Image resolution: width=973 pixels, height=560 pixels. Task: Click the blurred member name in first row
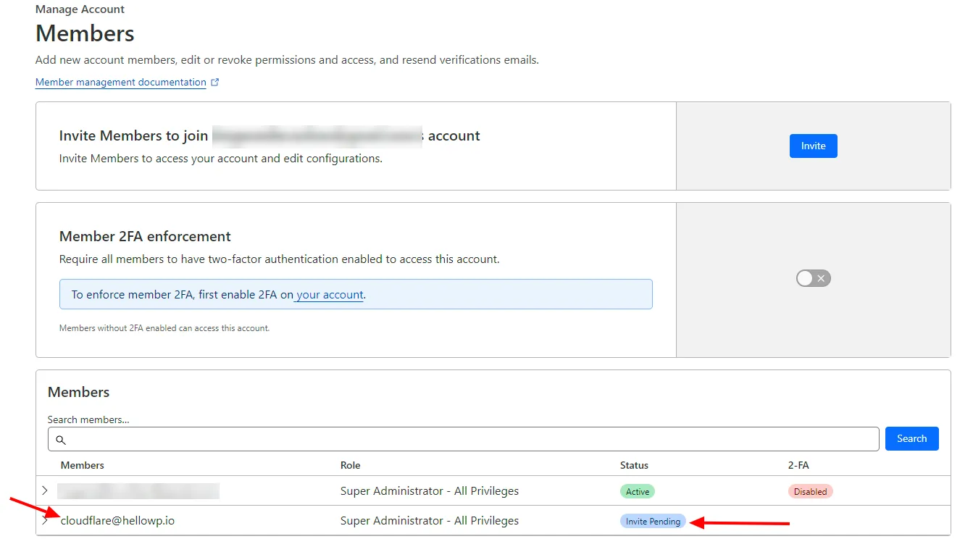[x=138, y=491]
